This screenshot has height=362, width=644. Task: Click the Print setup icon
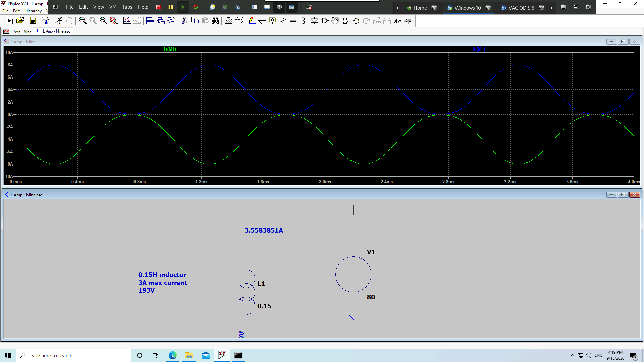(x=239, y=21)
